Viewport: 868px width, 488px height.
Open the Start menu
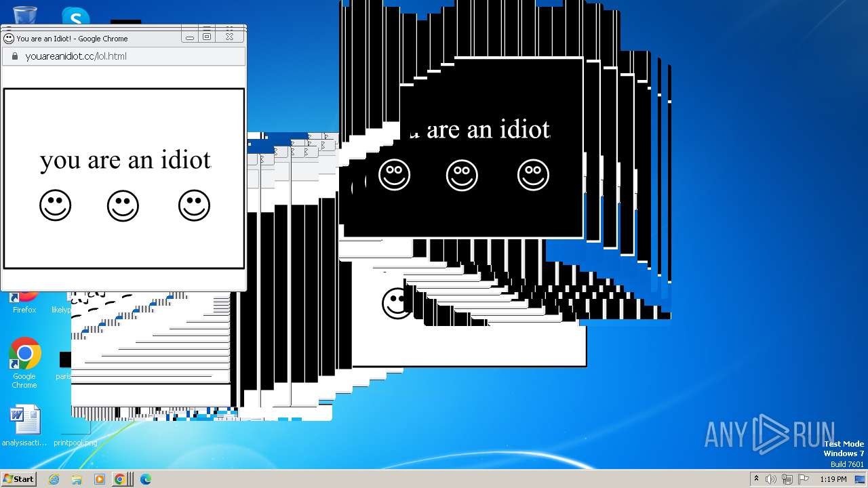[18, 479]
